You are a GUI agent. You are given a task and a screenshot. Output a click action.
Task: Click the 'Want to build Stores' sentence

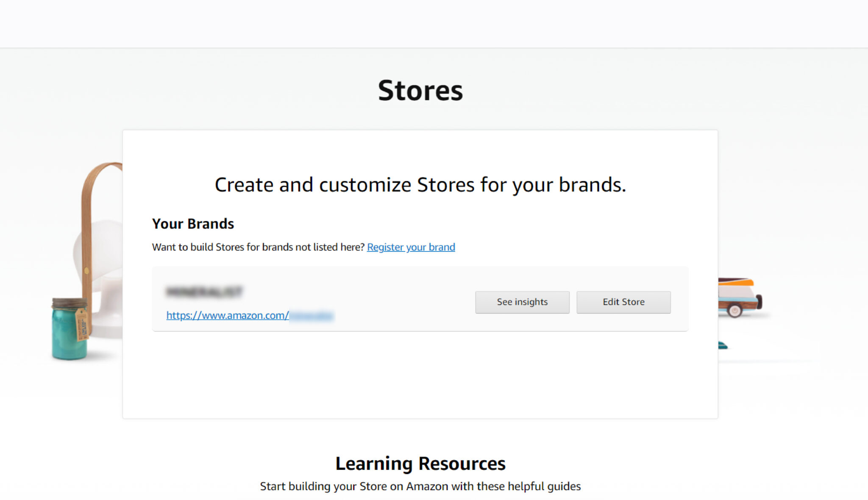click(x=258, y=247)
